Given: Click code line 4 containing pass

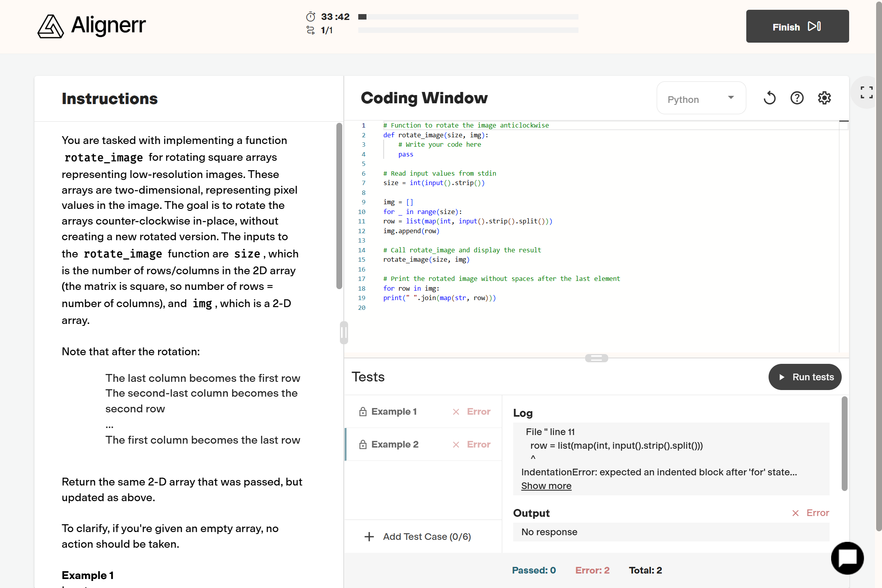Looking at the screenshot, I should (x=405, y=154).
